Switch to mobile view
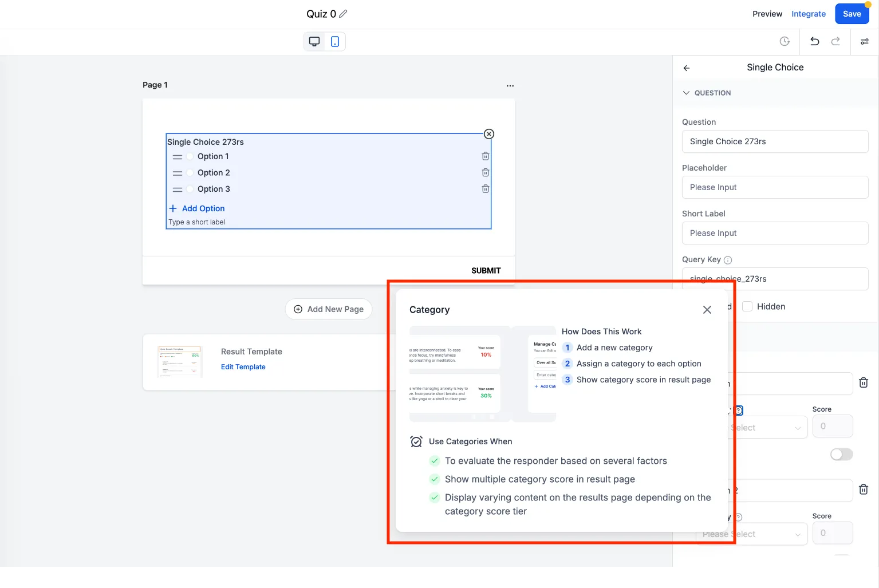Screen dimensions: 879x588 coord(335,41)
